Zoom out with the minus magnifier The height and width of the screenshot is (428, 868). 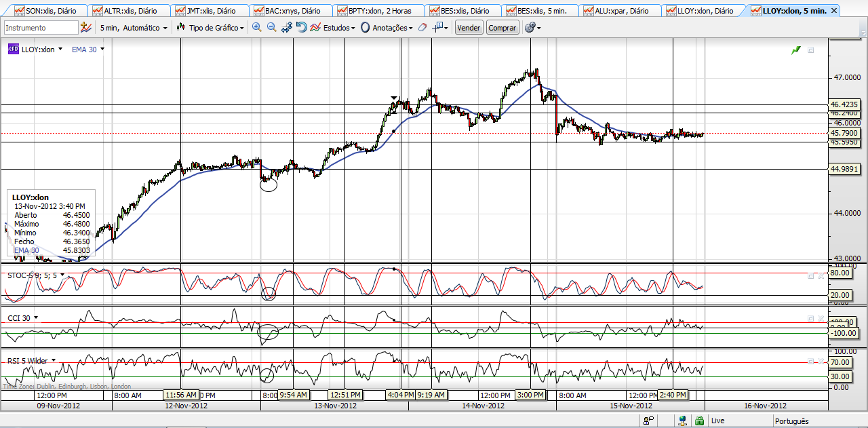point(271,27)
